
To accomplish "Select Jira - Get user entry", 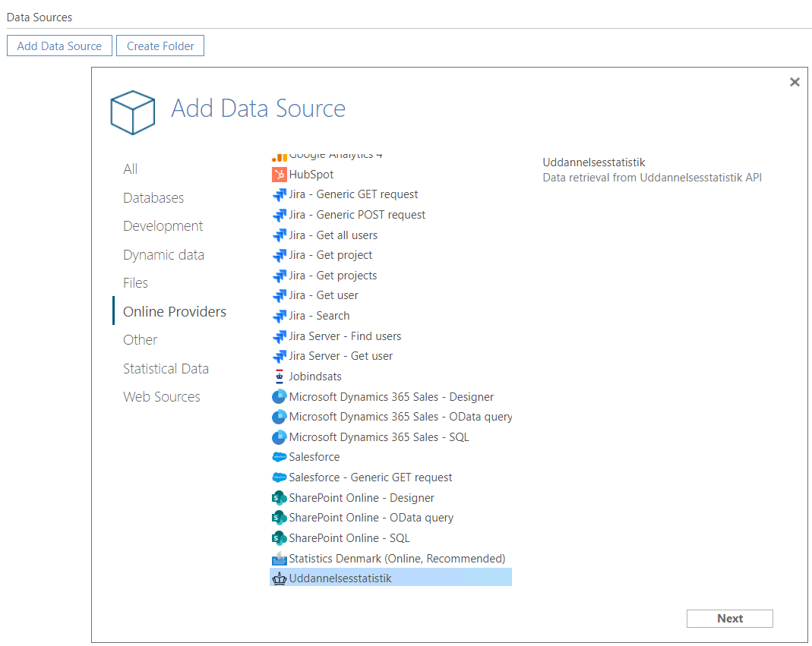I will (x=324, y=295).
